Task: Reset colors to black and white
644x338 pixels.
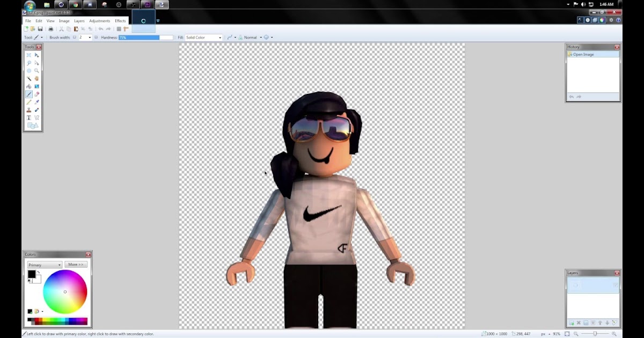Action: [30, 281]
